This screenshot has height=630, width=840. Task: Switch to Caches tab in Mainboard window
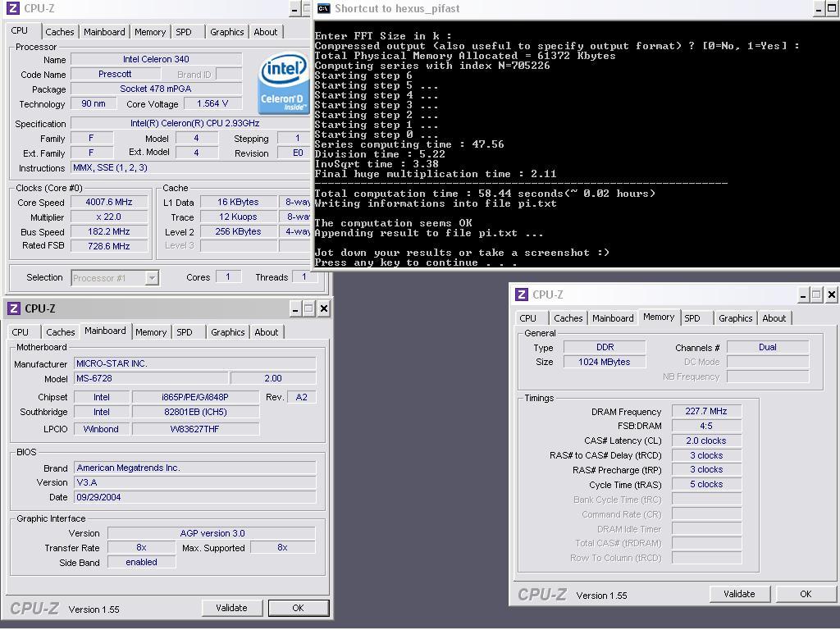tap(61, 332)
